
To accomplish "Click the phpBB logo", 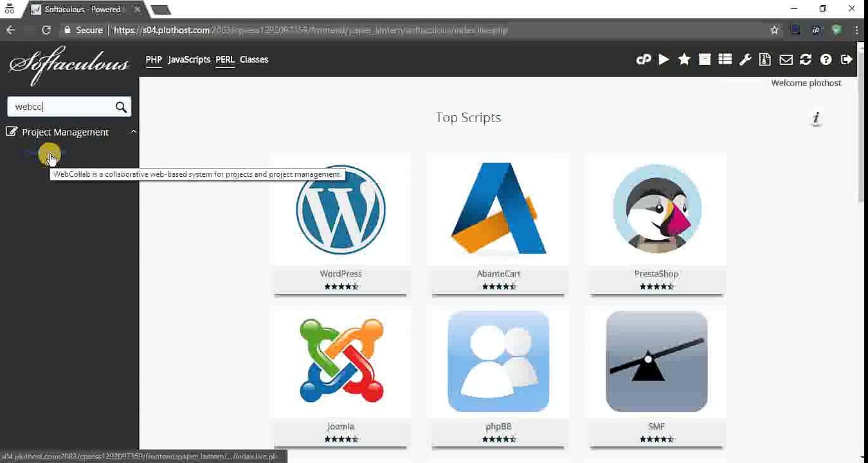I will pos(498,361).
